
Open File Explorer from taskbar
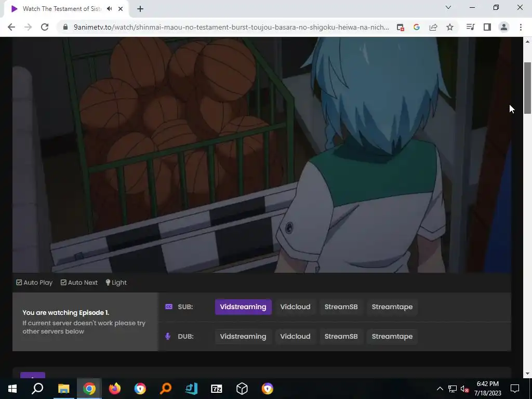(x=63, y=389)
